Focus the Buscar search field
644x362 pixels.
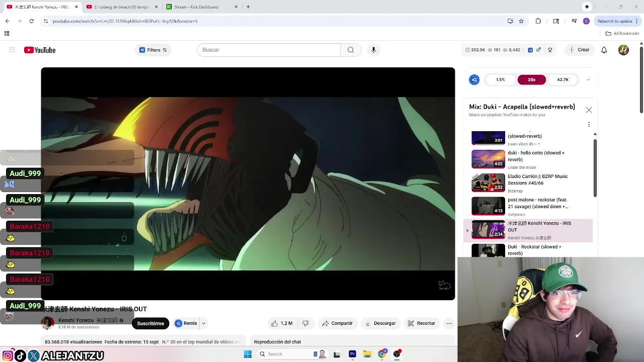coord(269,50)
